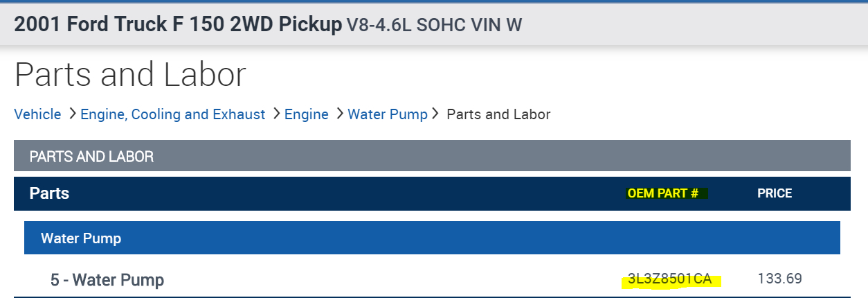Select the Water Pump breadcrumb link
The height and width of the screenshot is (298, 868).
[x=387, y=114]
